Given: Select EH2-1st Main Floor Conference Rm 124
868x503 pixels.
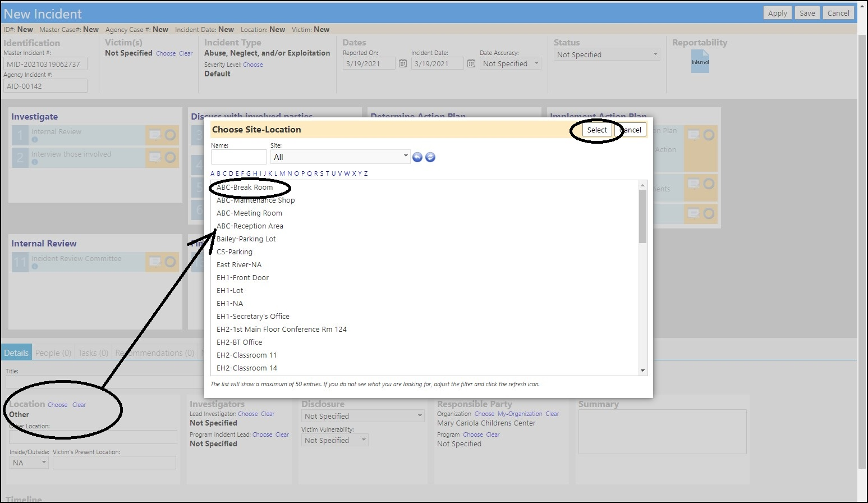Looking at the screenshot, I should [x=282, y=330].
